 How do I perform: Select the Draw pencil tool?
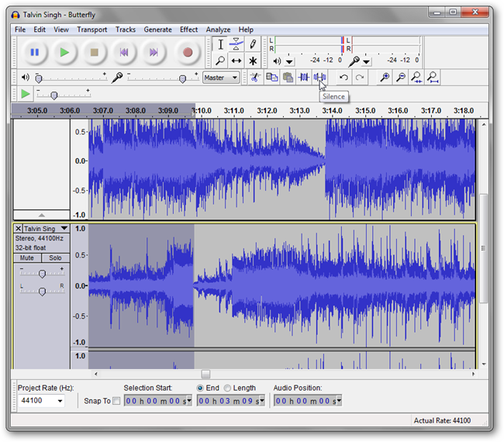[253, 44]
